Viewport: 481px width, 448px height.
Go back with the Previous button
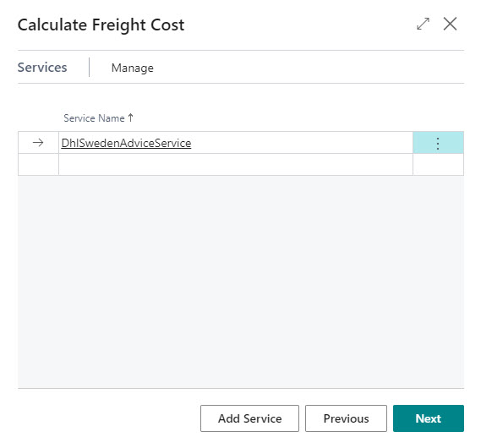tap(346, 418)
